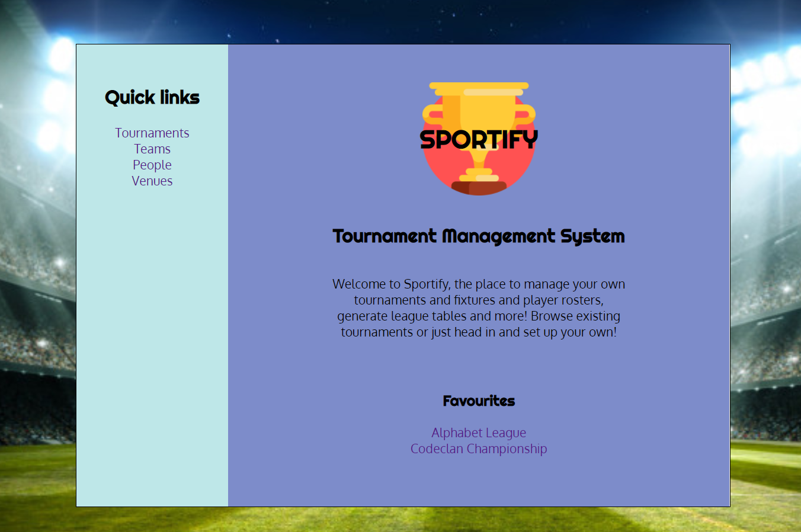
Task: Click the Welcome to Sportify paragraph
Action: point(479,308)
